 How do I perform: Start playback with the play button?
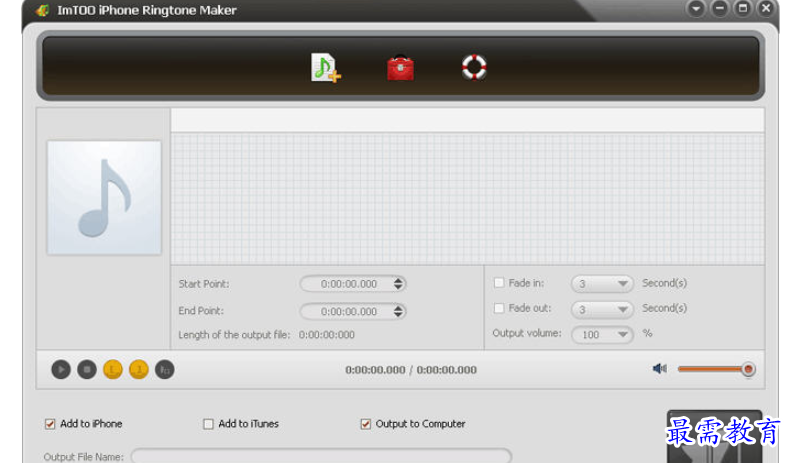point(61,370)
